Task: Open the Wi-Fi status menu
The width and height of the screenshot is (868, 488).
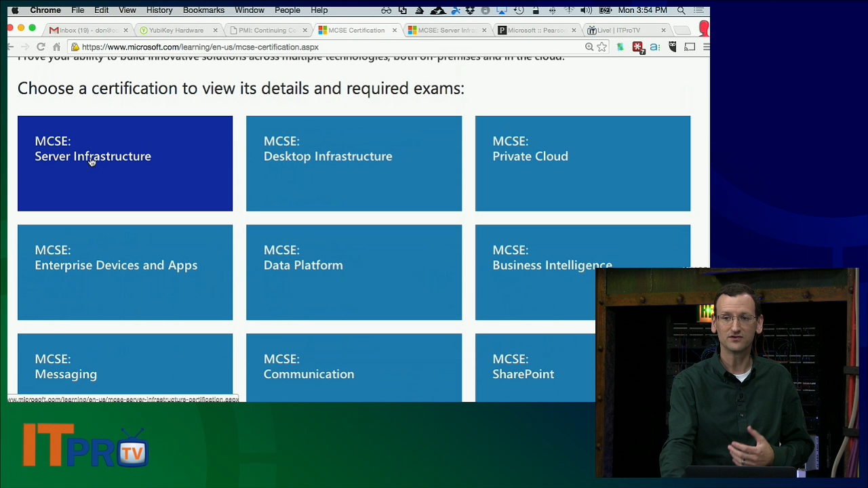Action: (569, 10)
